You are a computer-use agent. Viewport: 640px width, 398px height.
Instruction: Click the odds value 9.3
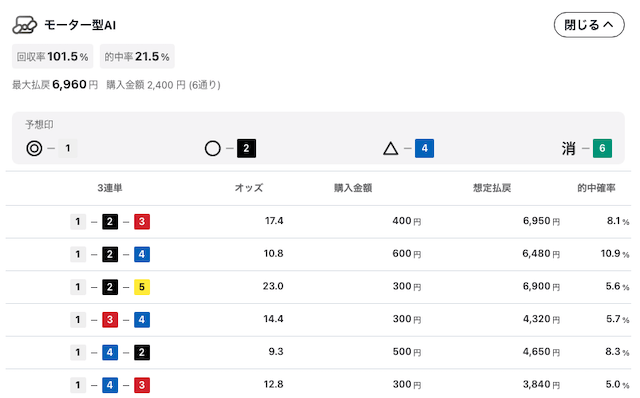coord(276,351)
